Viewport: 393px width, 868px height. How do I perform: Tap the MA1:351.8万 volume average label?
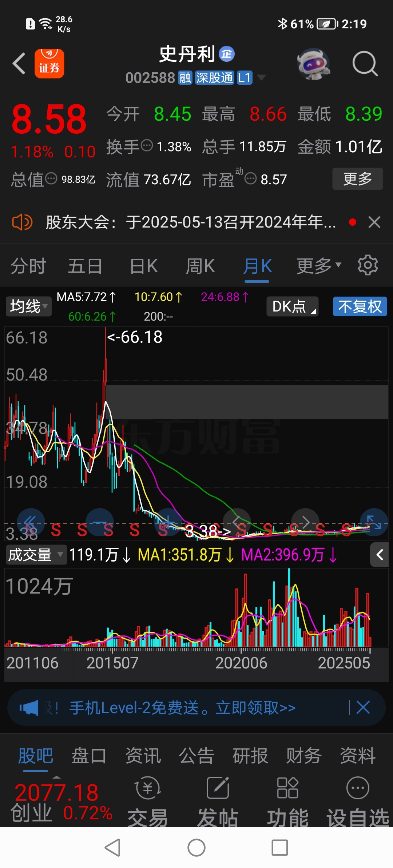click(x=186, y=555)
